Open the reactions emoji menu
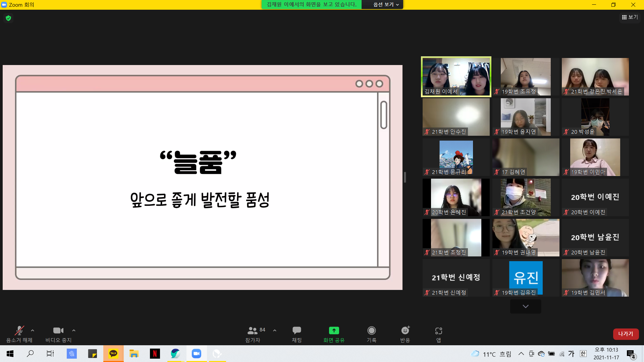The image size is (644, 362). coord(405,331)
